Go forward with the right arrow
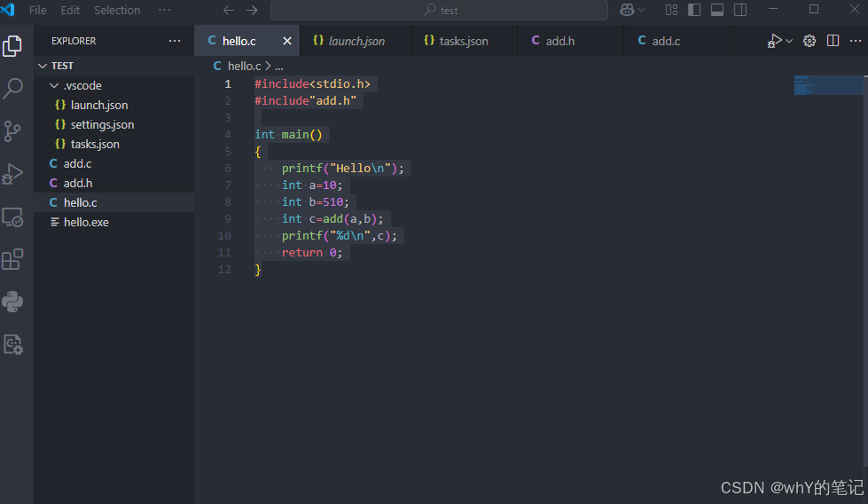Image resolution: width=868 pixels, height=504 pixels. click(252, 10)
